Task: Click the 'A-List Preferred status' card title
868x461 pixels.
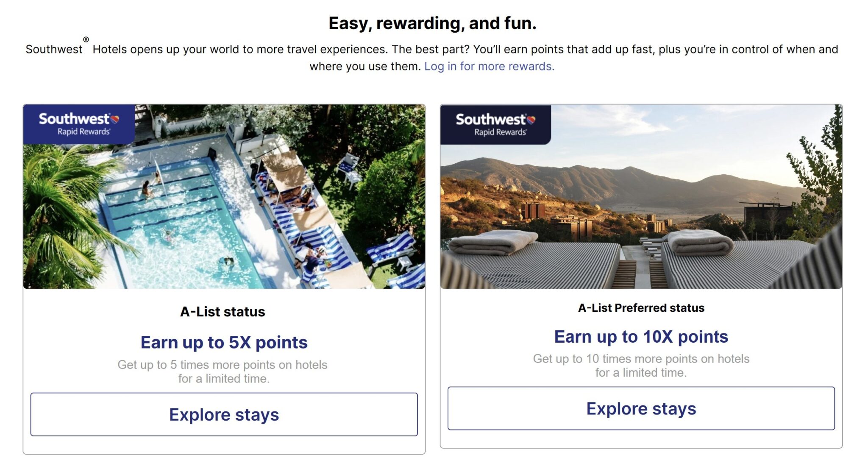Action: [x=641, y=308]
